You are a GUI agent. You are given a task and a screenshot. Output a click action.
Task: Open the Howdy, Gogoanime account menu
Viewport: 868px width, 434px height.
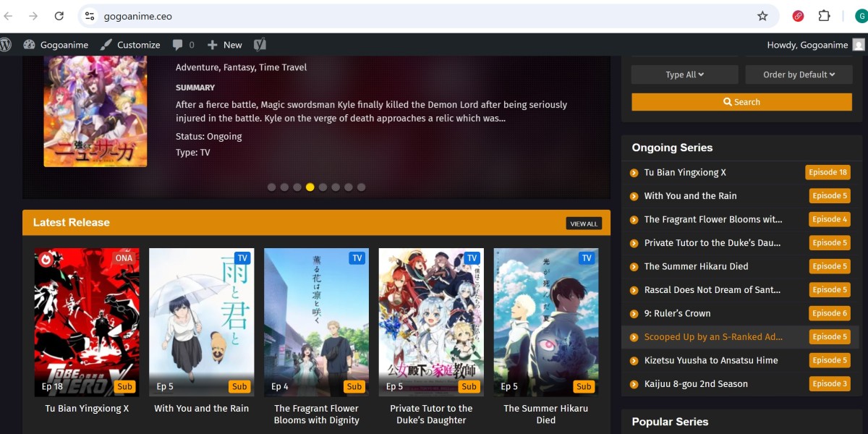[815, 45]
